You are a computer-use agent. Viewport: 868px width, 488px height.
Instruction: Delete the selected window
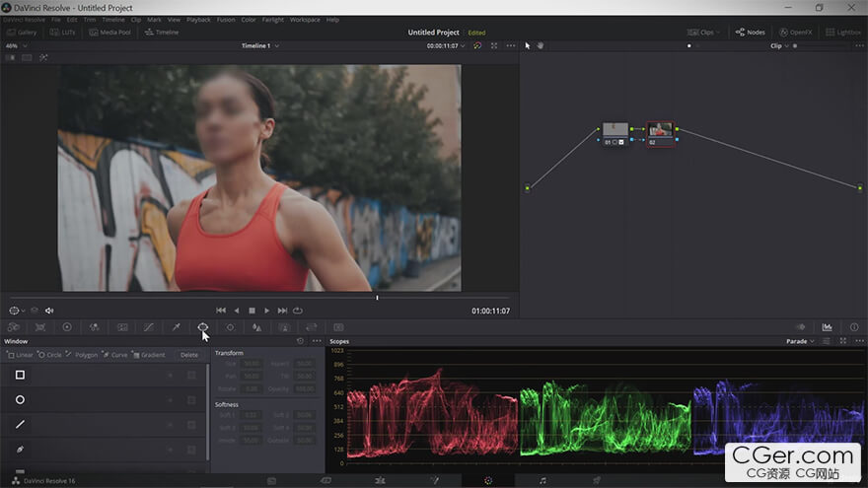[188, 355]
